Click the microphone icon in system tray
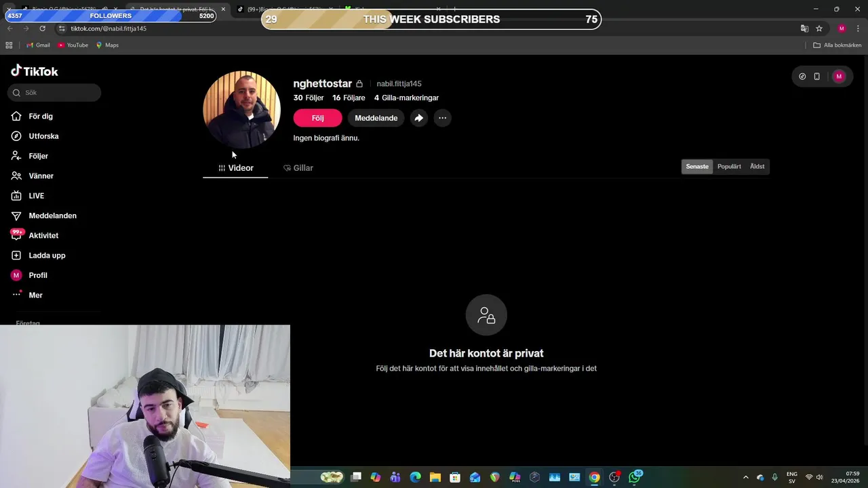The image size is (868, 488). [x=774, y=477]
